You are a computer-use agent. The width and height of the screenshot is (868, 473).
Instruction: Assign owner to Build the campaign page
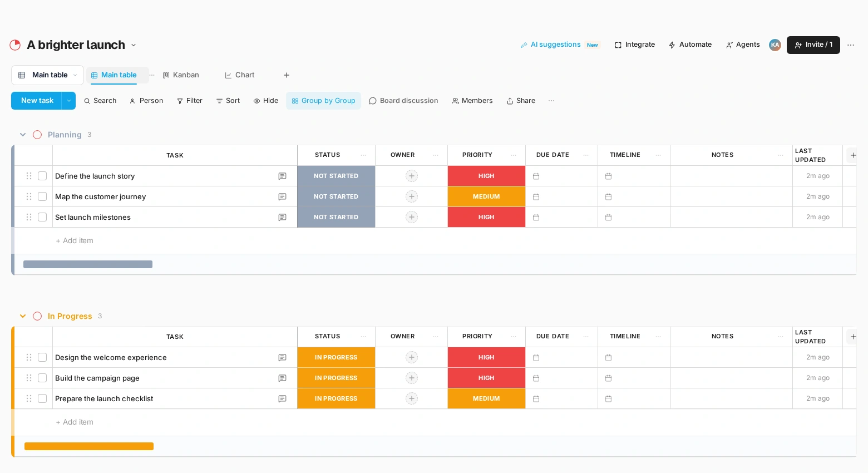point(412,378)
